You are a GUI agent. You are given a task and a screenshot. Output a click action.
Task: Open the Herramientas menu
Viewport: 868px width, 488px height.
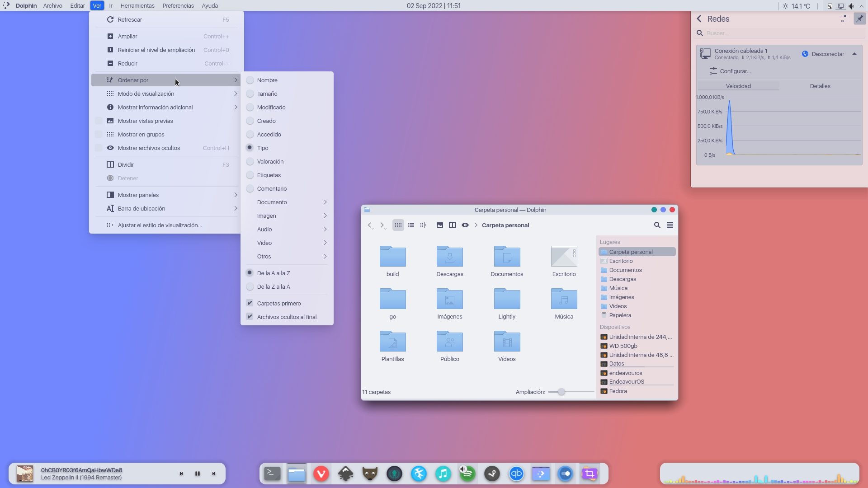(x=137, y=6)
